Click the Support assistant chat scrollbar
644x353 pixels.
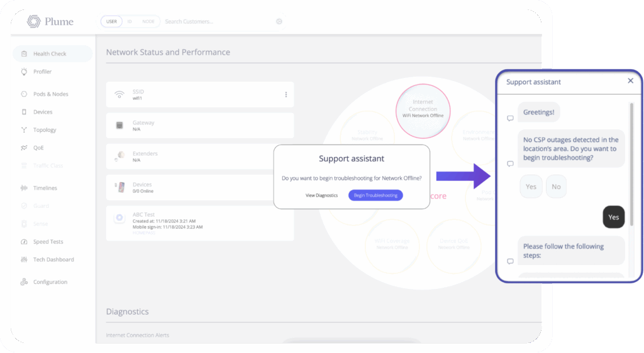631,163
